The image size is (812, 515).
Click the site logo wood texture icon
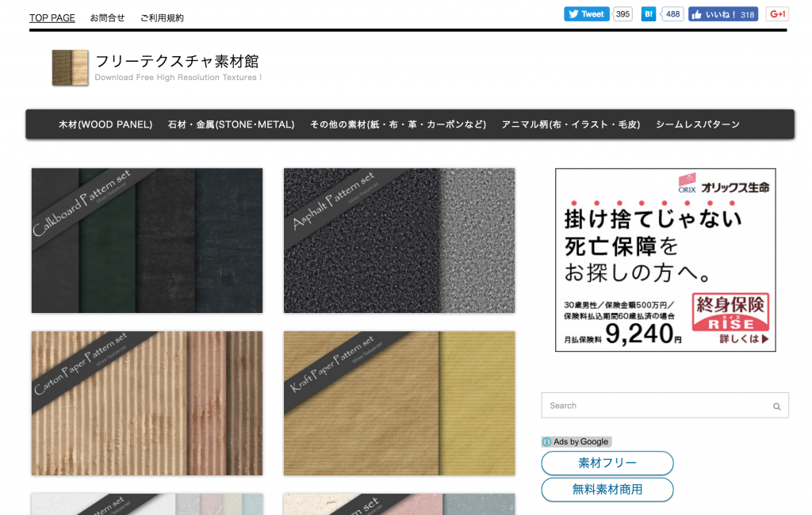(x=70, y=68)
